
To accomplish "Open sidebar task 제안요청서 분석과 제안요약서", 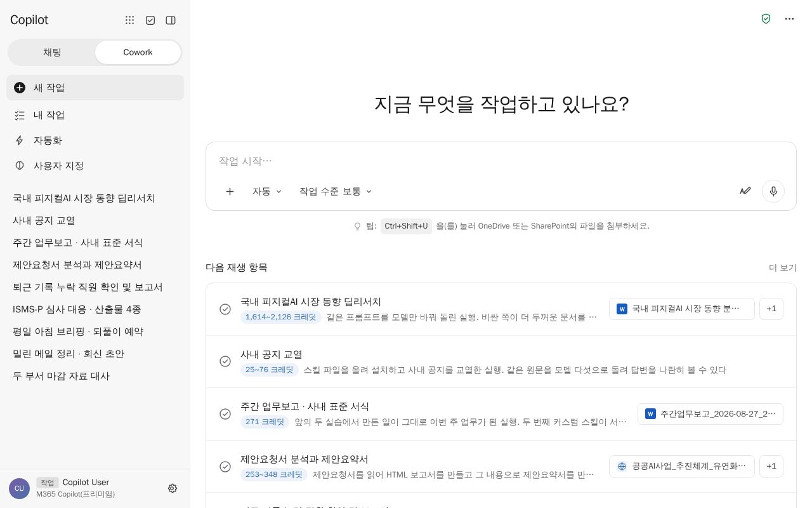I will pyautogui.click(x=95, y=265).
